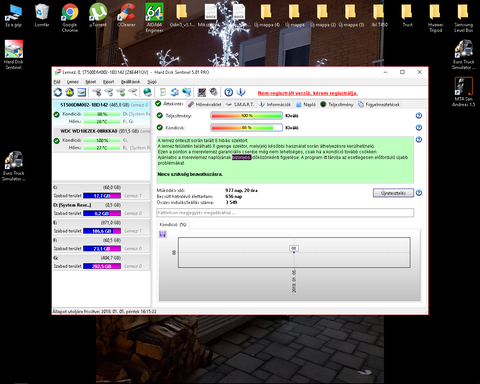This screenshot has width=480, height=384.
Task: Switch to the S.M.A.R.T. tab
Action: point(240,104)
